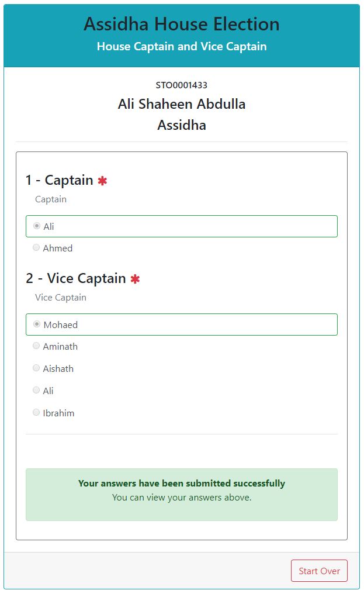Click the '2 - Vice Captain' question heading
The width and height of the screenshot is (364, 597).
76,278
